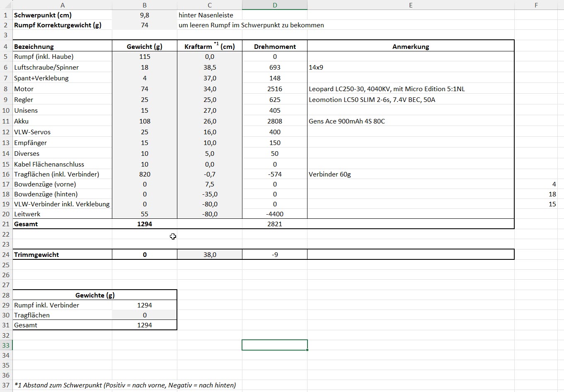Select the 'Gens Ace 900mAh 4S 80C' cell

411,121
